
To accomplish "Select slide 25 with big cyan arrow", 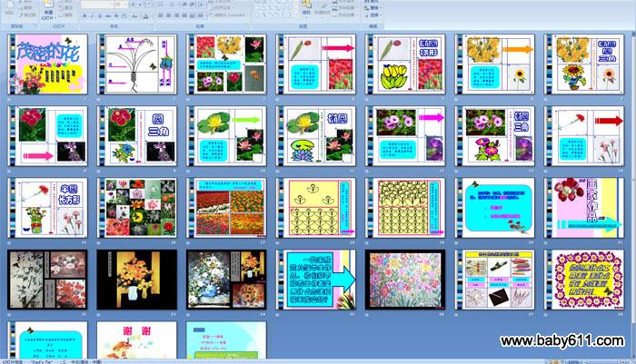I will (315, 280).
